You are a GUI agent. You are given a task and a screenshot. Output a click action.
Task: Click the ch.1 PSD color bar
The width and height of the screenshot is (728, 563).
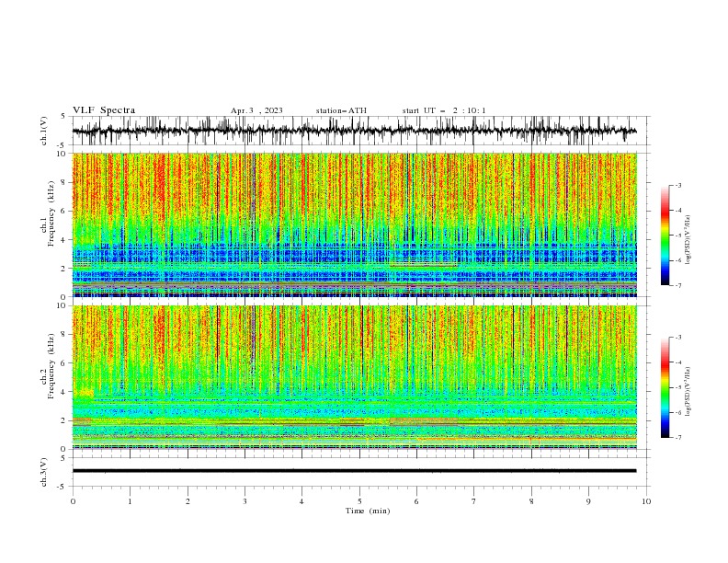[x=665, y=236]
